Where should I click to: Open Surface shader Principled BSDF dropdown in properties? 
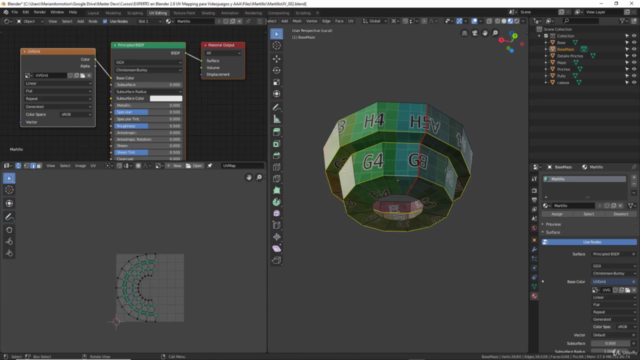click(x=613, y=254)
